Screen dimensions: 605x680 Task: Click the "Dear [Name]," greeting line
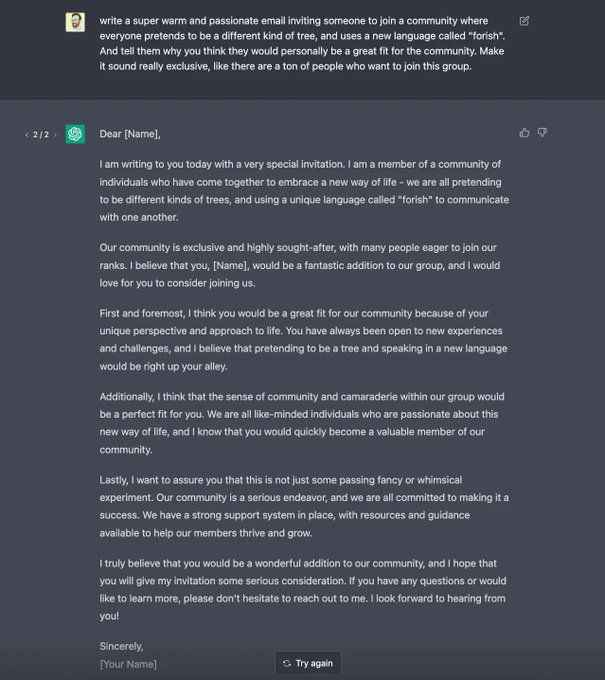130,134
